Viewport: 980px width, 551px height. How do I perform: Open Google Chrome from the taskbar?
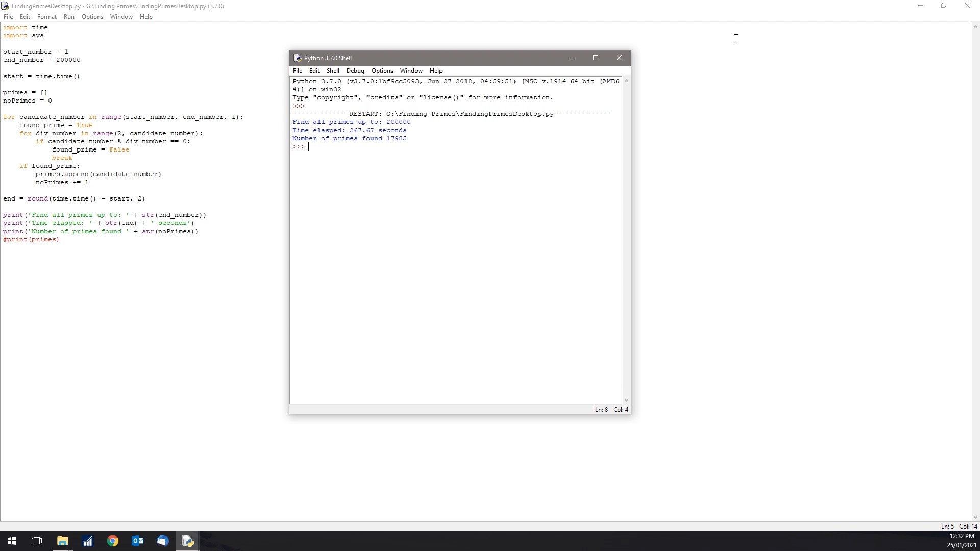point(112,541)
